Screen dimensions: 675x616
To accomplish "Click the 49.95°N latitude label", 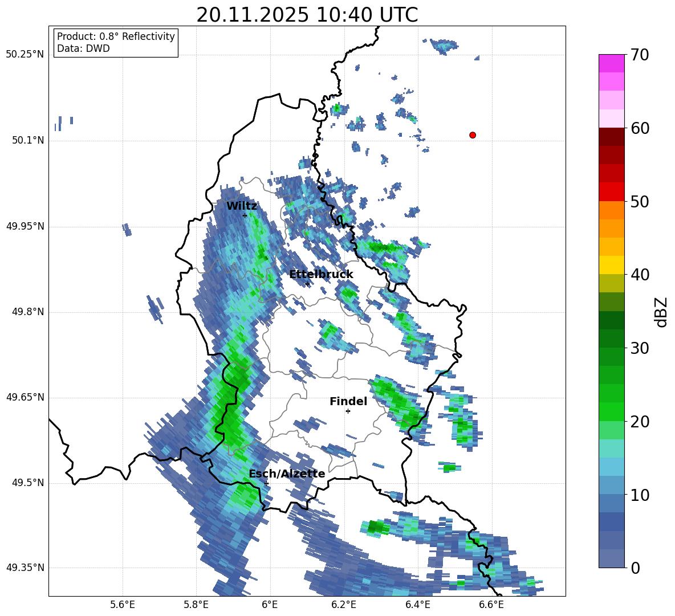I will tap(25, 226).
